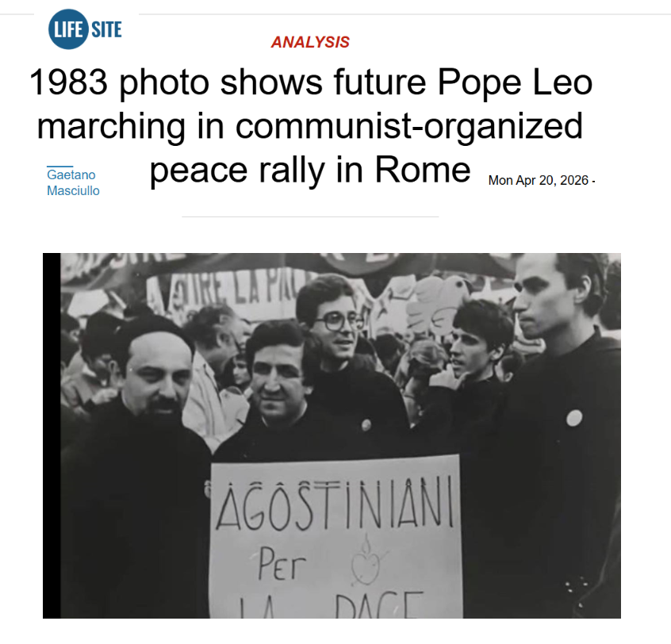This screenshot has height=644, width=671.
Task: Open the 1983 peace rally photo
Action: [x=332, y=435]
